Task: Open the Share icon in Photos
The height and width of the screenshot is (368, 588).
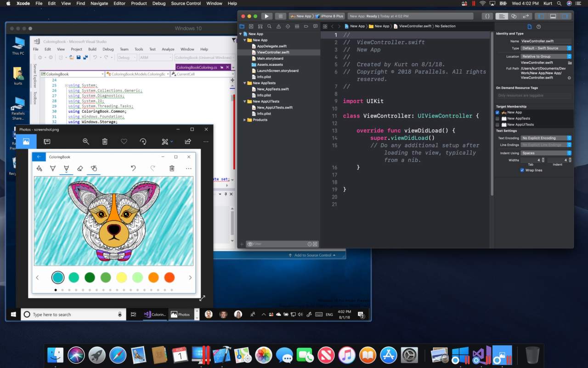Action: [x=188, y=142]
